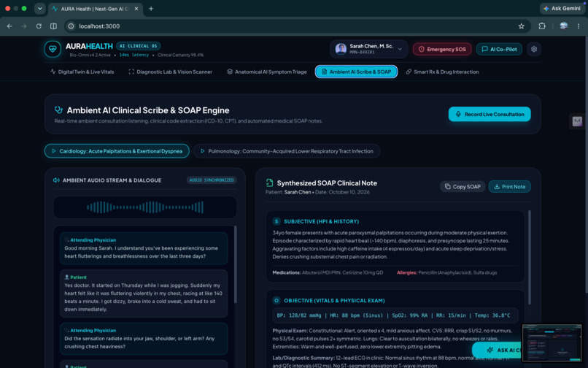
Task: Click the Ask AI floating button
Action: [498, 350]
